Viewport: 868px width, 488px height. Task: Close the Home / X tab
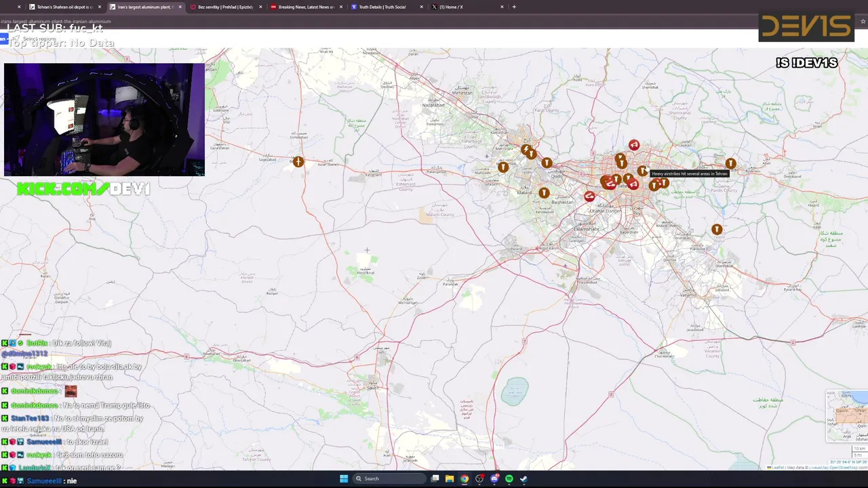(x=502, y=7)
